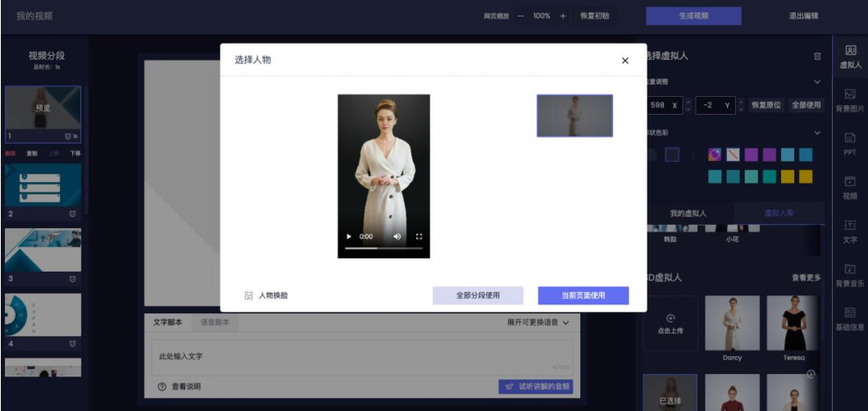Select the first solid purple swatch
Screen dimensions: 868x411
pyautogui.click(x=751, y=154)
